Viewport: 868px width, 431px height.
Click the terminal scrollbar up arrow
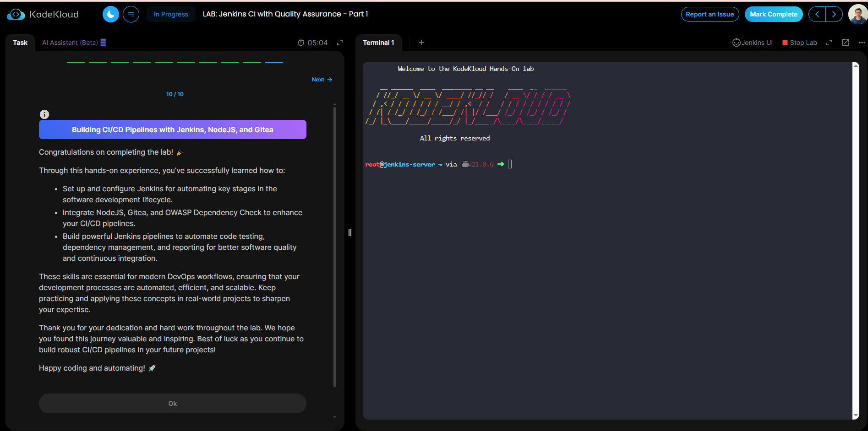click(x=856, y=65)
